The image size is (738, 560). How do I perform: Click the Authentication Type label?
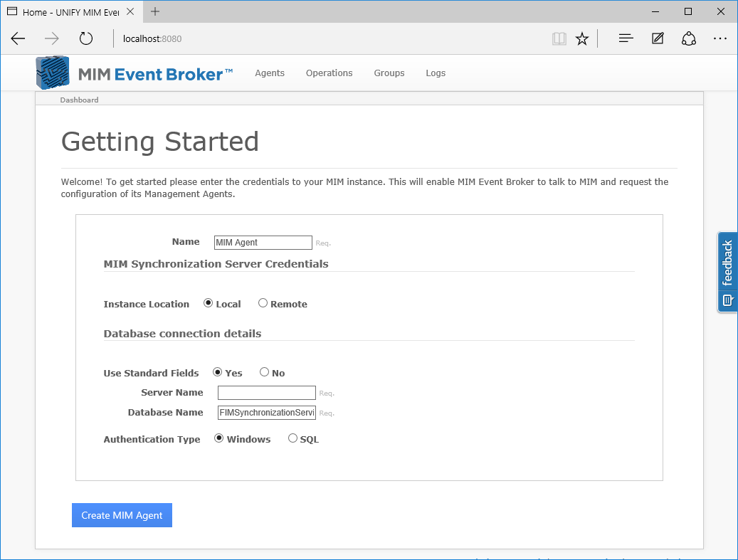tap(152, 440)
